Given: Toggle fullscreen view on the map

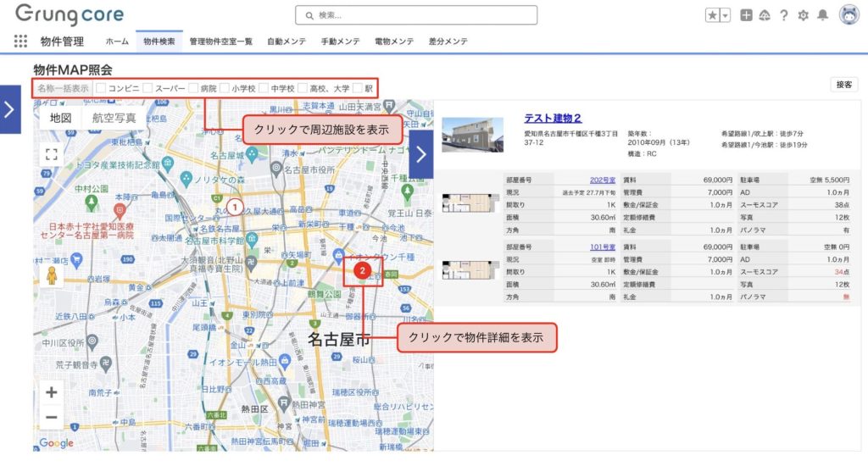Looking at the screenshot, I should (x=52, y=154).
